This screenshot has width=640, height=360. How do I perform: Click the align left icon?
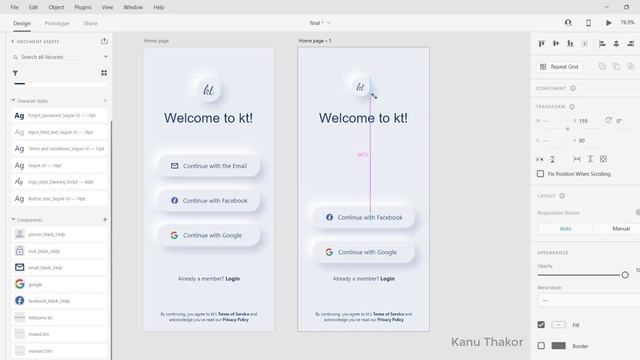pyautogui.click(x=602, y=43)
